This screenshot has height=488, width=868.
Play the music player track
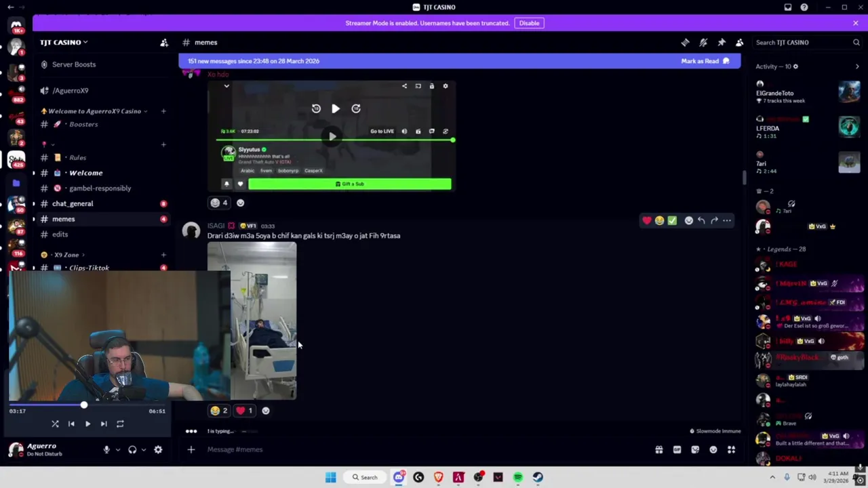[x=87, y=424]
